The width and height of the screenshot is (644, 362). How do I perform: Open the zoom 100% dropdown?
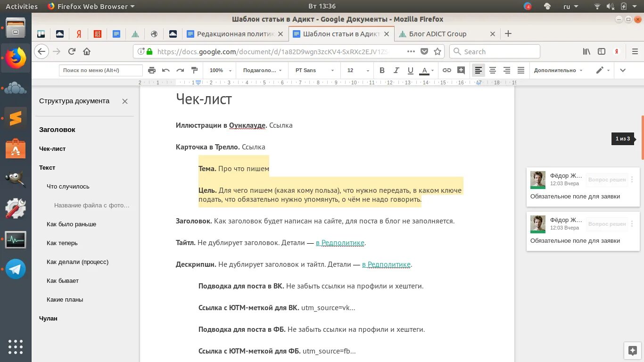[221, 70]
